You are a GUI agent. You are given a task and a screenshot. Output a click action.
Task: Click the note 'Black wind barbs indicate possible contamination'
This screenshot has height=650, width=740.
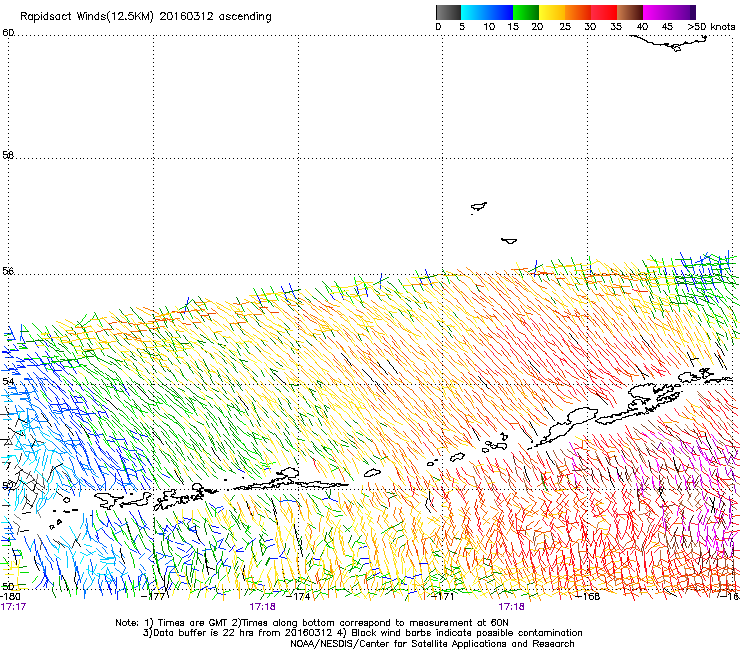pos(467,633)
